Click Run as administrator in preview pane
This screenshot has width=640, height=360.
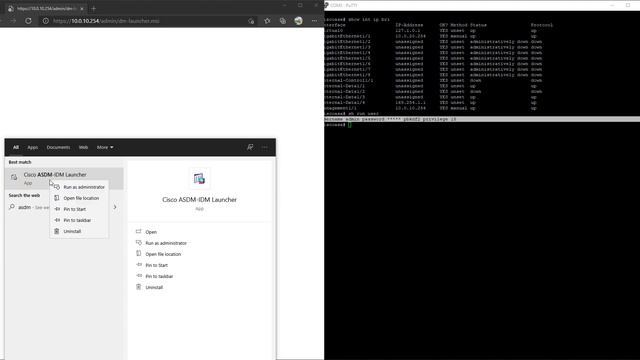pyautogui.click(x=166, y=243)
